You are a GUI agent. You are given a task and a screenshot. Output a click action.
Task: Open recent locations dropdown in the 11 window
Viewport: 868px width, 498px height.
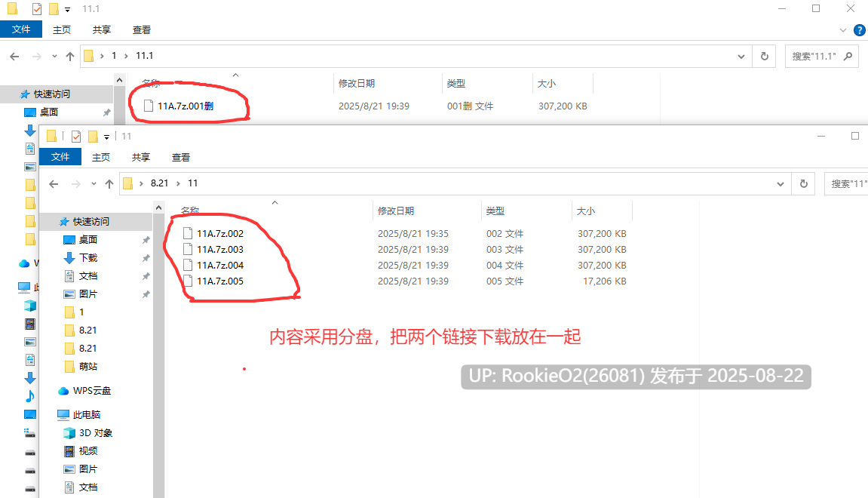pyautogui.click(x=94, y=184)
